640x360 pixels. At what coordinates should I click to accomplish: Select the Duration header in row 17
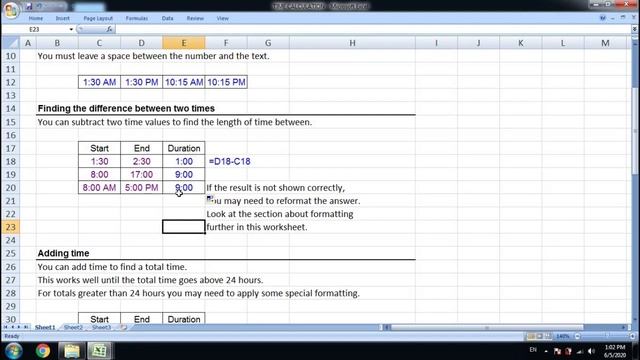tap(184, 148)
